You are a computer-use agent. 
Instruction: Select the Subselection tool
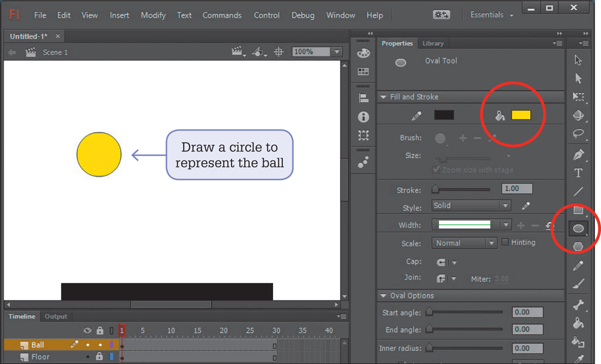[578, 78]
